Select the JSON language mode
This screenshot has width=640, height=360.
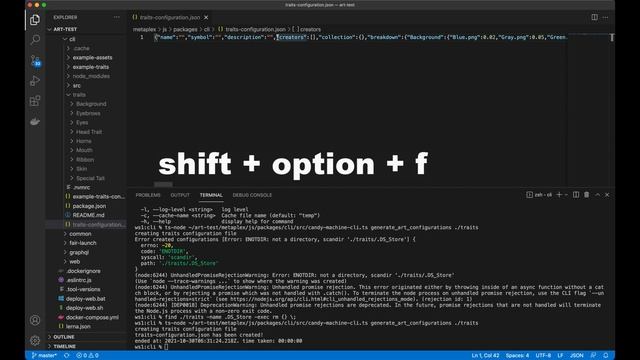[576, 356]
